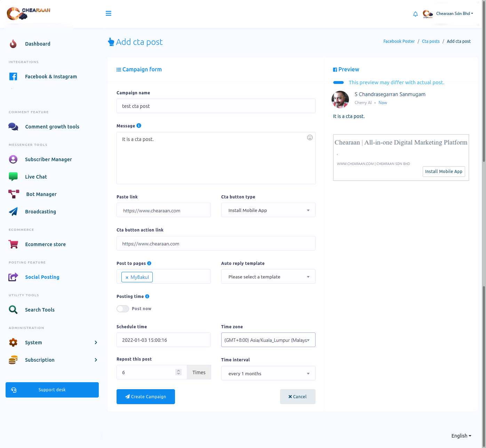
Task: Open the notifications bell
Action: (415, 14)
